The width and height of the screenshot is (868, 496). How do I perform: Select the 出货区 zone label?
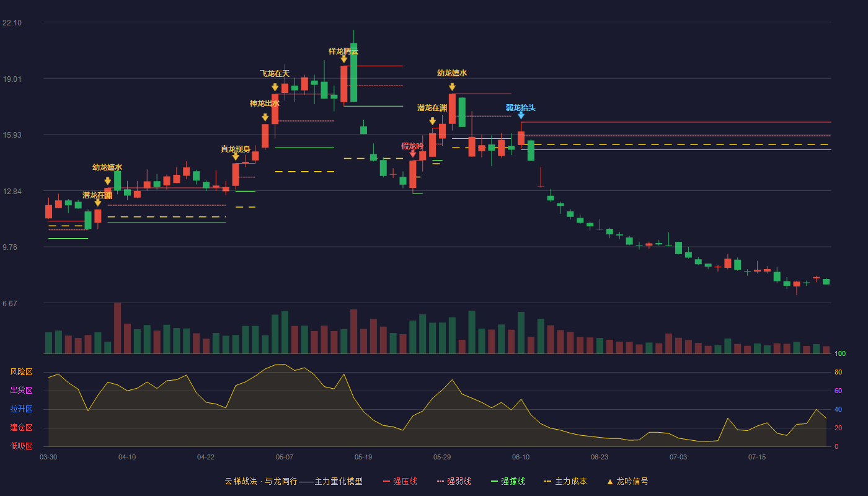pyautogui.click(x=21, y=391)
